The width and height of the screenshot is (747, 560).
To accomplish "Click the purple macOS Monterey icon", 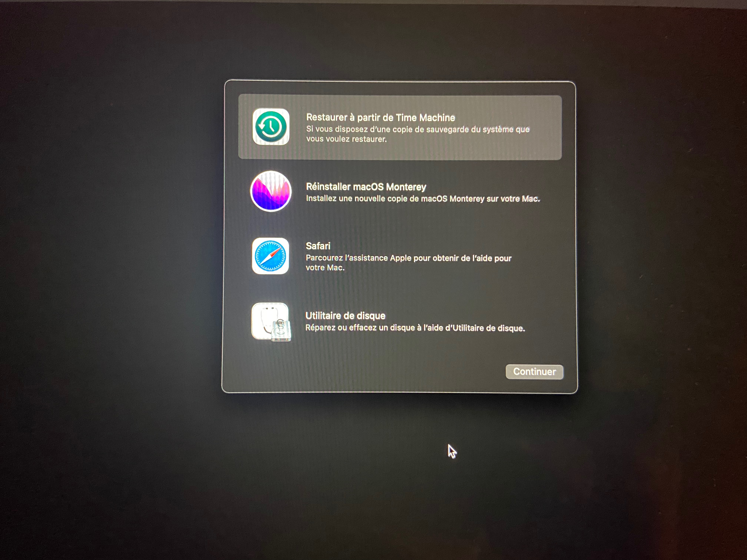I will tap(271, 191).
